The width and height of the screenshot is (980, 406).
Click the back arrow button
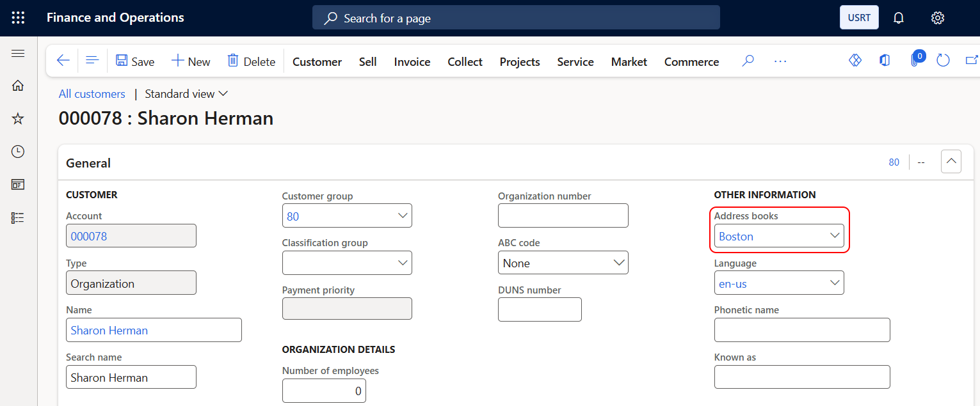point(63,61)
